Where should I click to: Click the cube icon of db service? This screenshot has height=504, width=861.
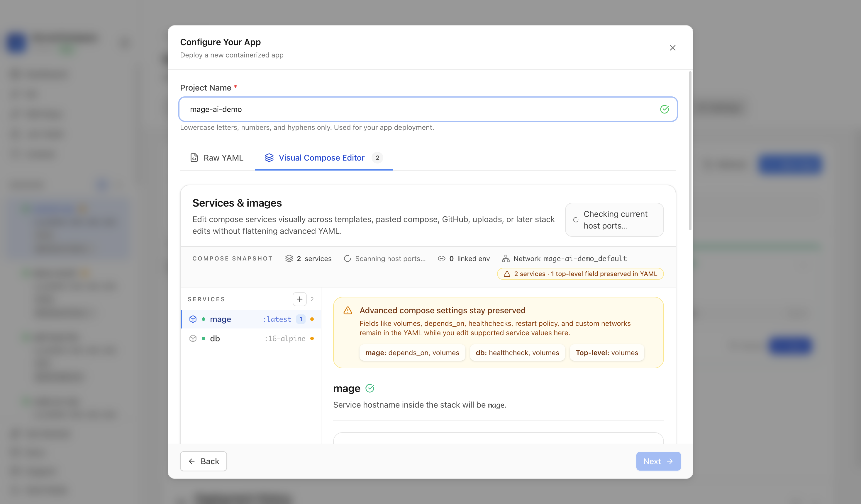tap(193, 339)
